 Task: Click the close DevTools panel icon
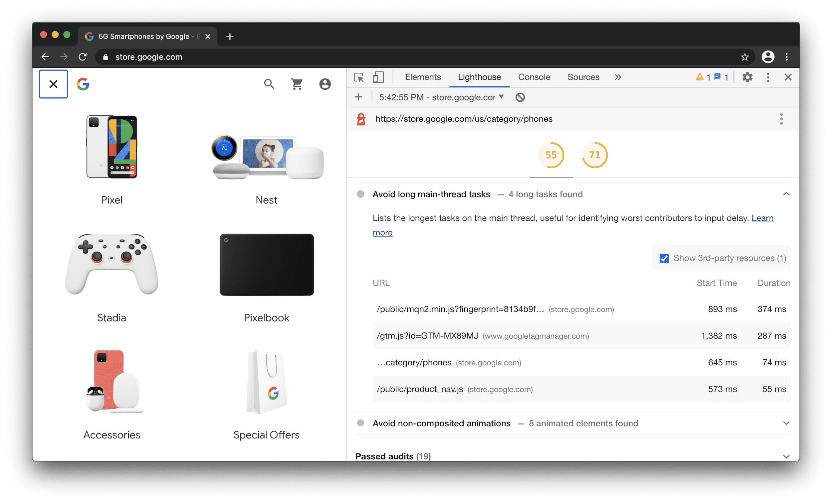(x=788, y=77)
